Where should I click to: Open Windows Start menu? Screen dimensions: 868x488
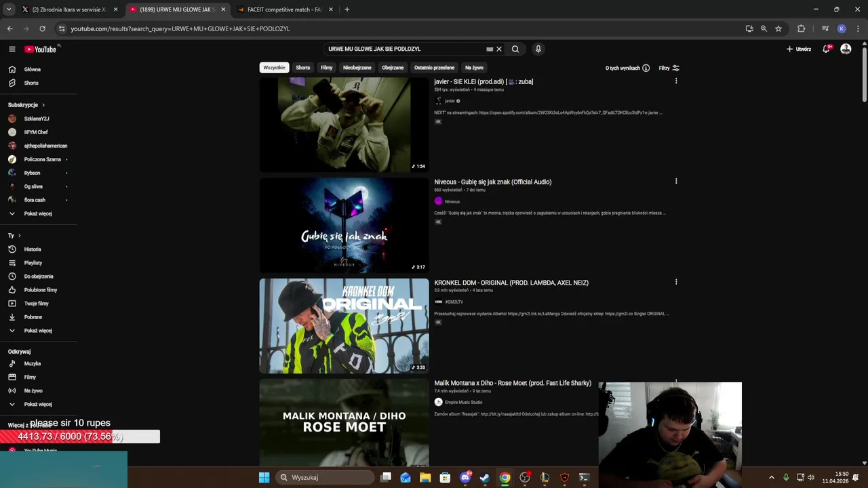264,477
